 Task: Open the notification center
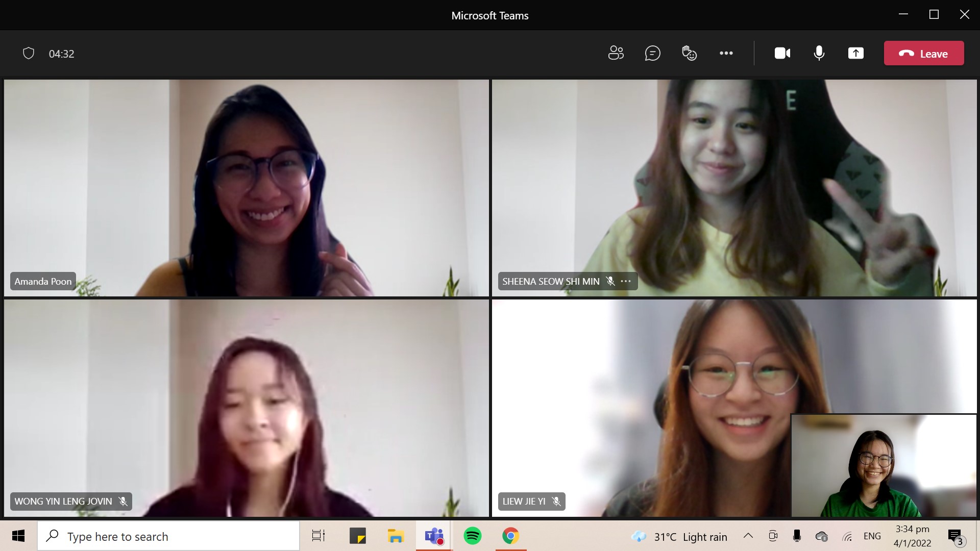[x=955, y=536]
